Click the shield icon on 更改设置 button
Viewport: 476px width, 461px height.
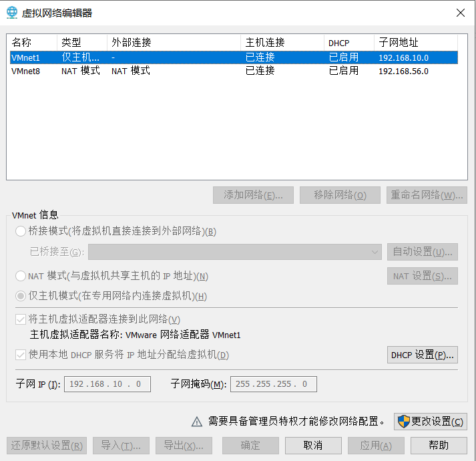coord(403,422)
